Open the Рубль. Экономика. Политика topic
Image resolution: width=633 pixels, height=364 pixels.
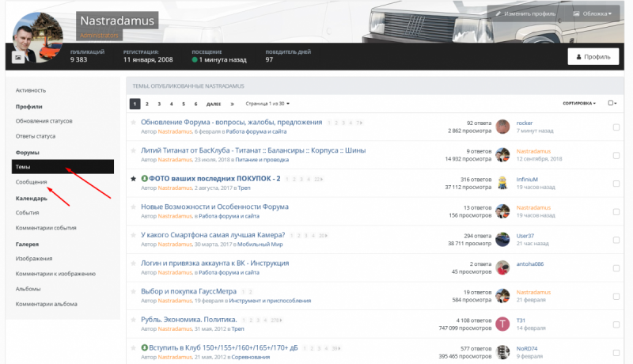[188, 320]
